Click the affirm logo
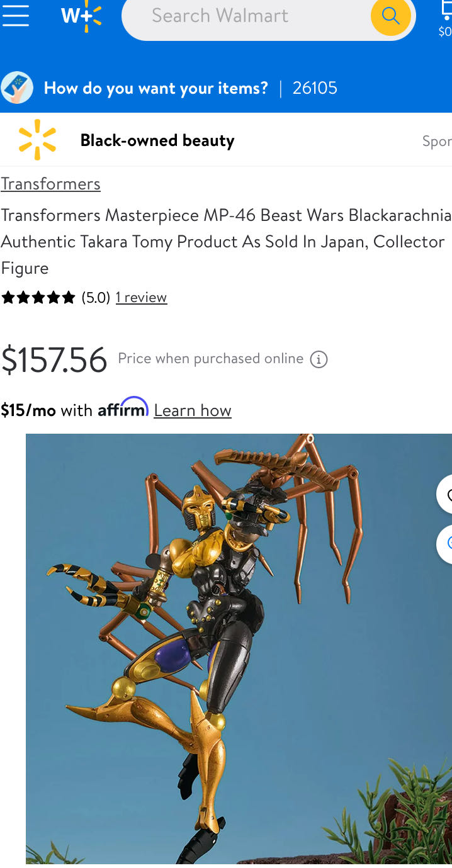 coord(123,408)
